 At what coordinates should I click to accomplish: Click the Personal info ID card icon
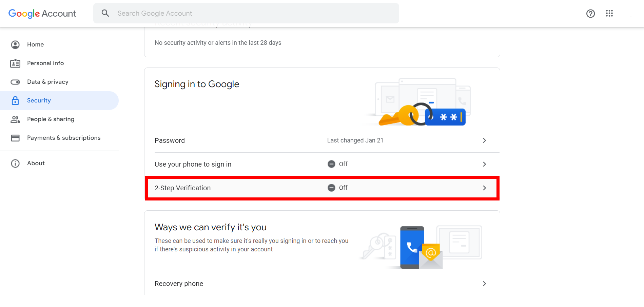tap(15, 63)
